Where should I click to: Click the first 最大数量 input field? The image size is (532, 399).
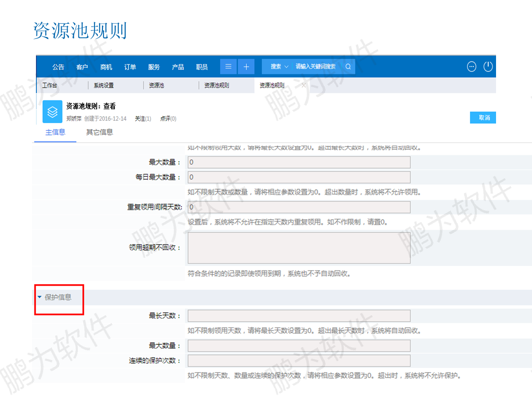pyautogui.click(x=299, y=162)
